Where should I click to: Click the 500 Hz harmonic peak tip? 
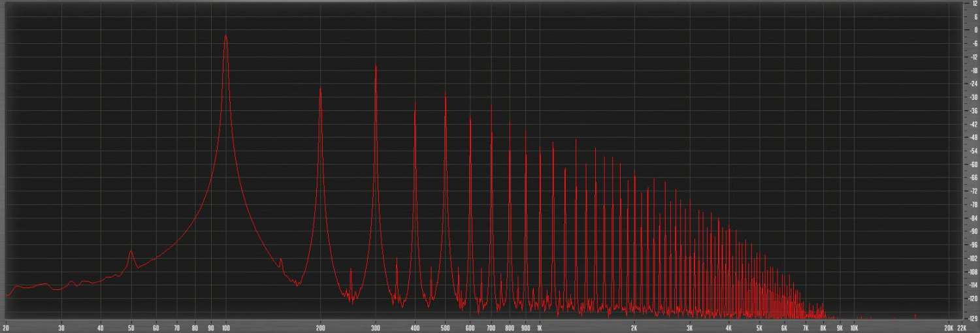pyautogui.click(x=445, y=94)
